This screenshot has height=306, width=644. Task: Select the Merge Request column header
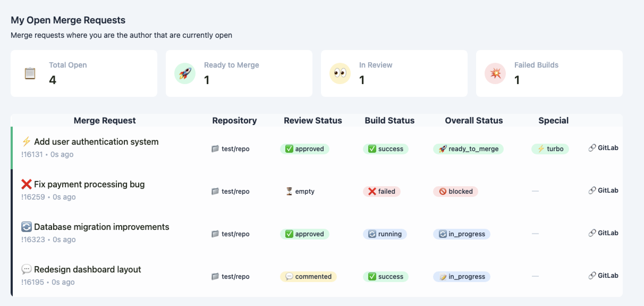105,120
